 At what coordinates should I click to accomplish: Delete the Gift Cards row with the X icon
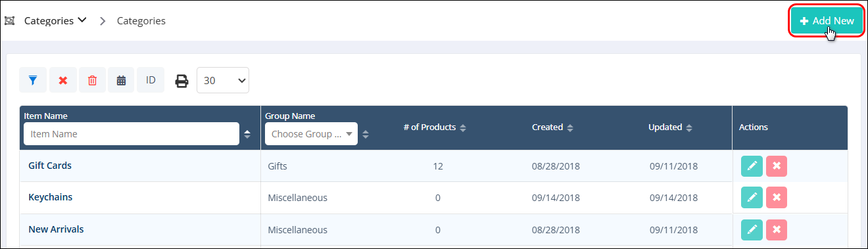coord(777,166)
